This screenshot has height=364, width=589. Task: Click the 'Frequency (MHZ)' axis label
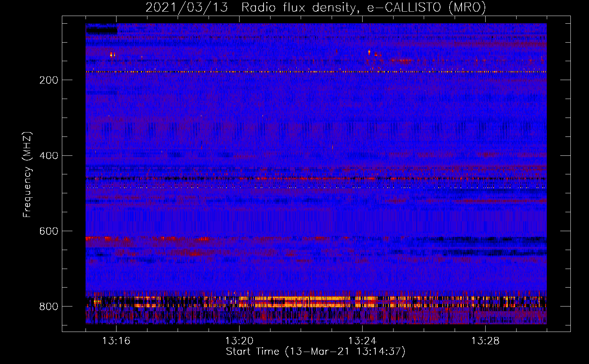pos(27,174)
